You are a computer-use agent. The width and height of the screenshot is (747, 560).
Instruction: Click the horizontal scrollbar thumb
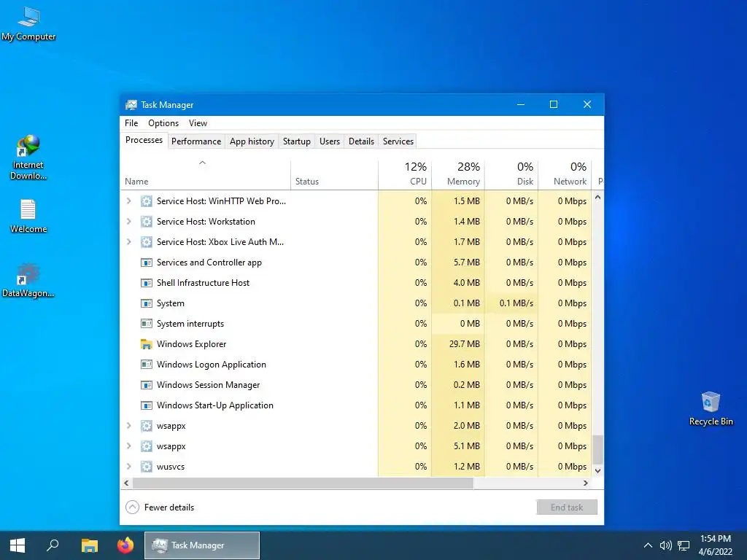click(x=303, y=483)
